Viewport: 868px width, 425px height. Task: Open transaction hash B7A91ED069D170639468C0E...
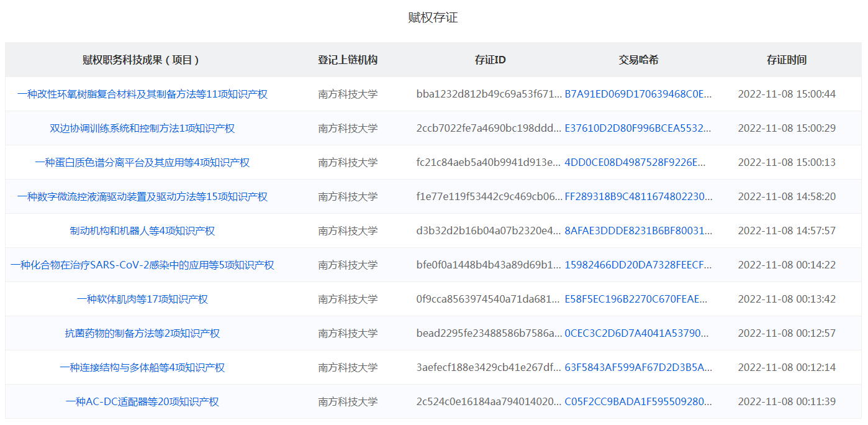pyautogui.click(x=638, y=94)
